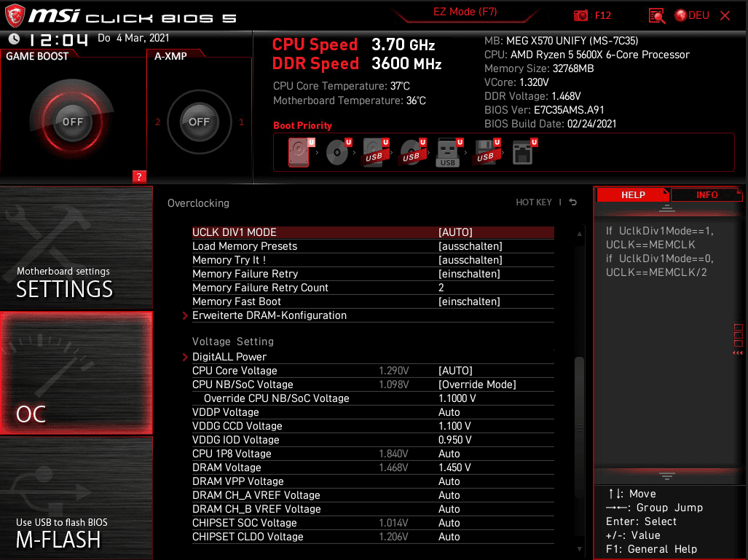Select the USB CD/DVD boot device icon

pos(413,152)
